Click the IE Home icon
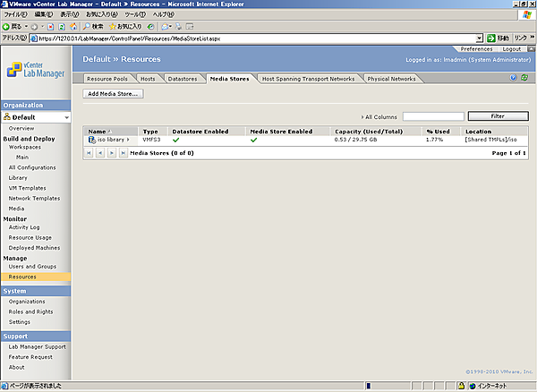Viewport: 537px width, 392px height. [x=73, y=27]
